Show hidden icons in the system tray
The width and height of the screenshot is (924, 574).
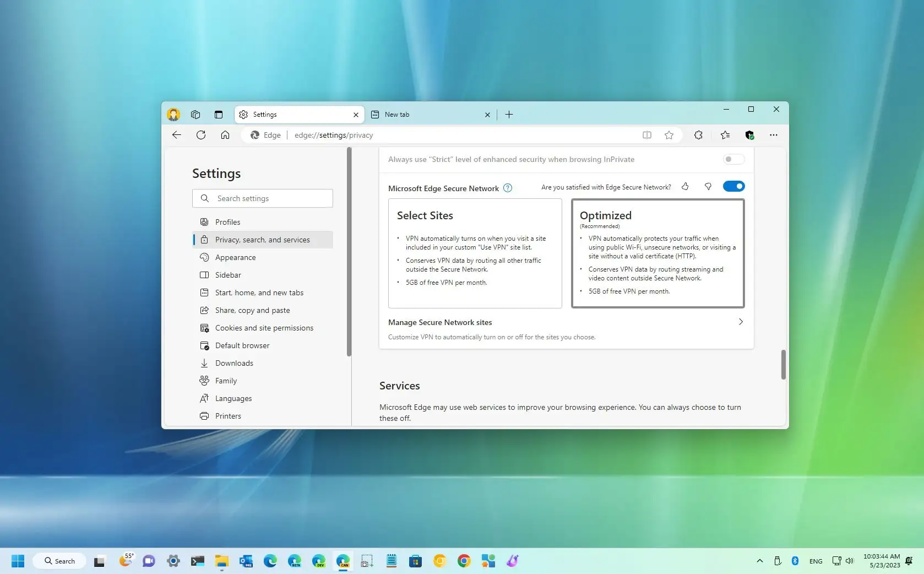(759, 561)
